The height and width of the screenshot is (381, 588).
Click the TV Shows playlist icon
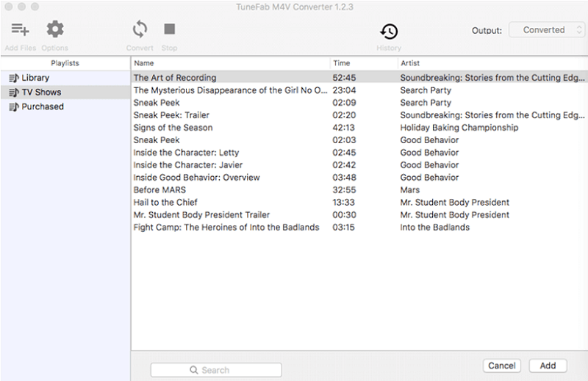(x=14, y=92)
